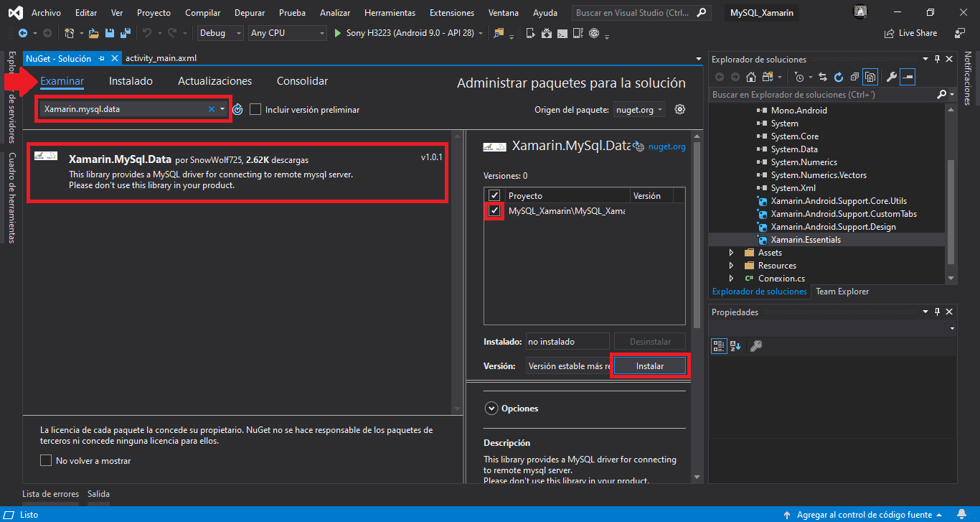Image resolution: width=980 pixels, height=522 pixels.
Task: Clear the Xamarin.mysql.data search text
Action: point(212,109)
